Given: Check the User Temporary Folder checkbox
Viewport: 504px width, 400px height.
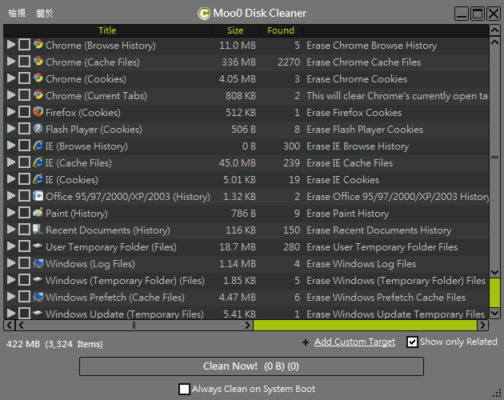Looking at the screenshot, I should [24, 246].
